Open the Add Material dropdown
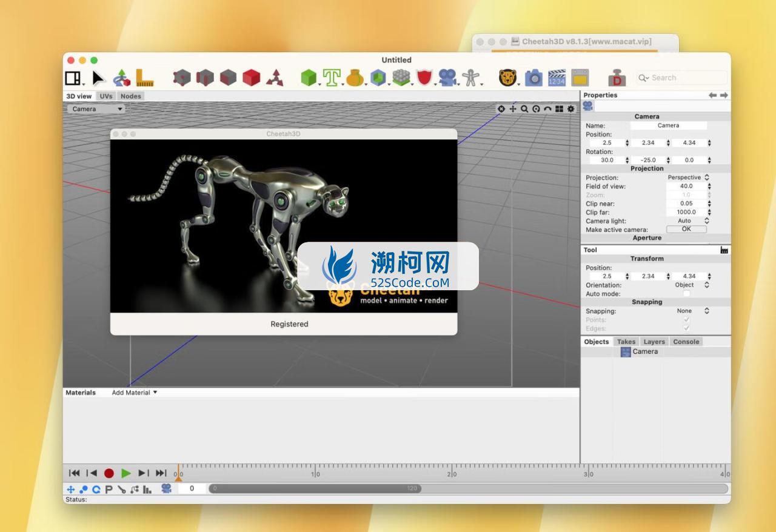This screenshot has height=532, width=776. point(135,393)
